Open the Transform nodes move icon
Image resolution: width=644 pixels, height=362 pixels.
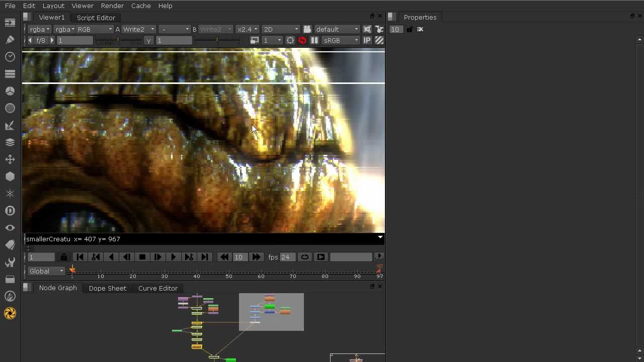click(x=10, y=159)
